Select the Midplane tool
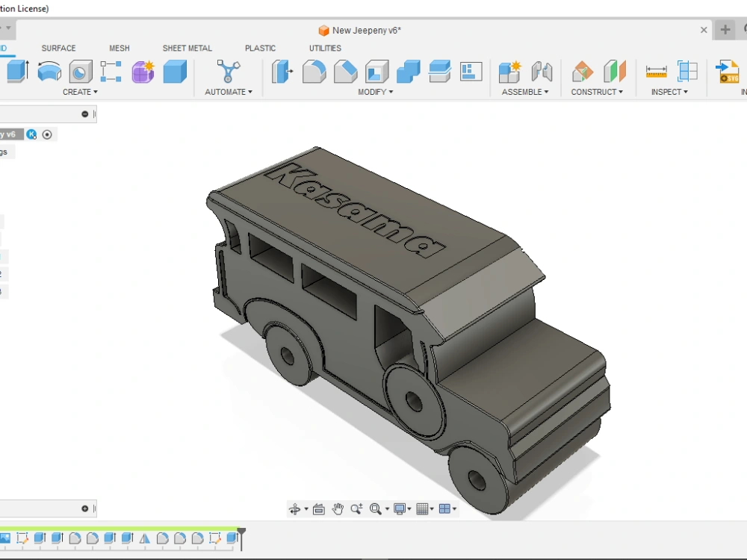Viewport: 747px width, 560px height. tap(615, 72)
